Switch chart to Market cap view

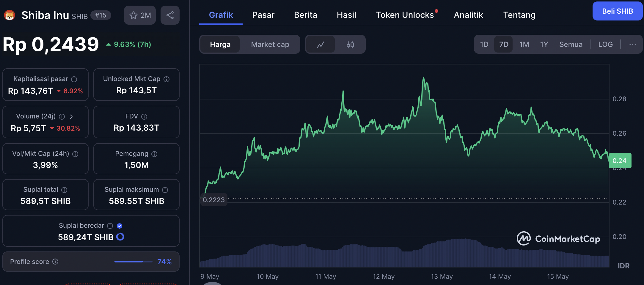270,45
